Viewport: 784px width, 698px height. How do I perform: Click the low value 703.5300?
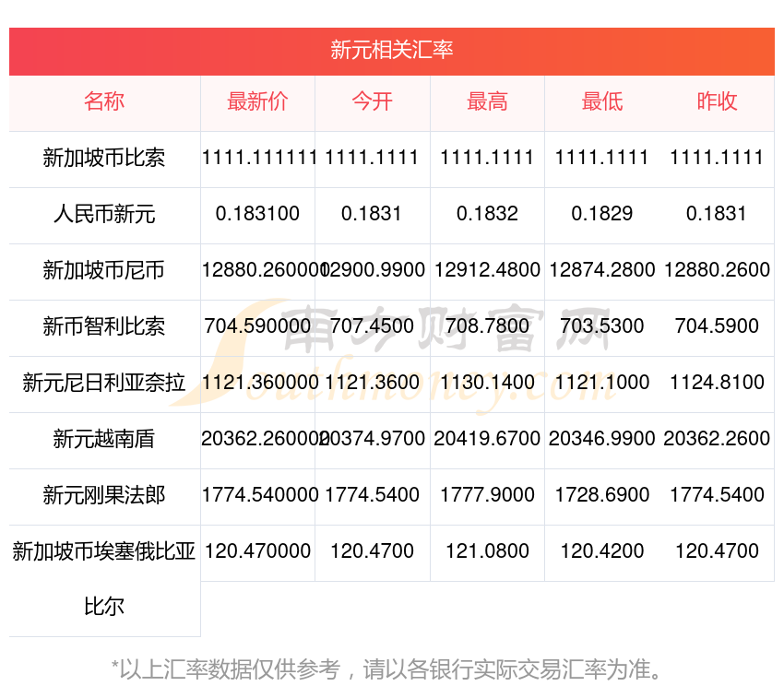coord(602,326)
